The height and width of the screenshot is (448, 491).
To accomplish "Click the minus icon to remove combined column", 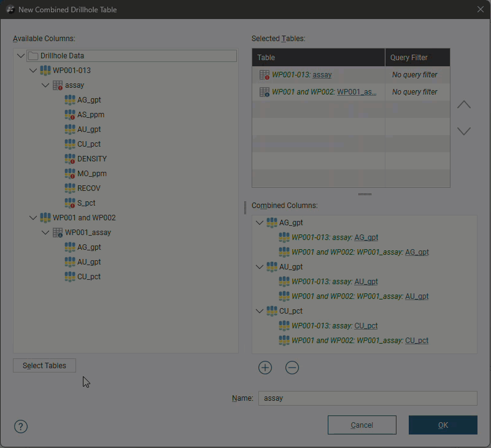I will point(292,368).
